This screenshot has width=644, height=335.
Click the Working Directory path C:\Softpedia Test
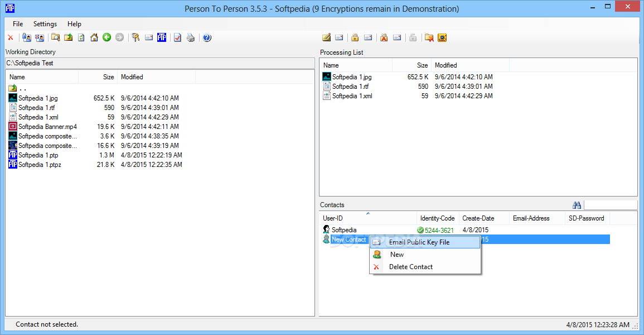click(x=160, y=63)
